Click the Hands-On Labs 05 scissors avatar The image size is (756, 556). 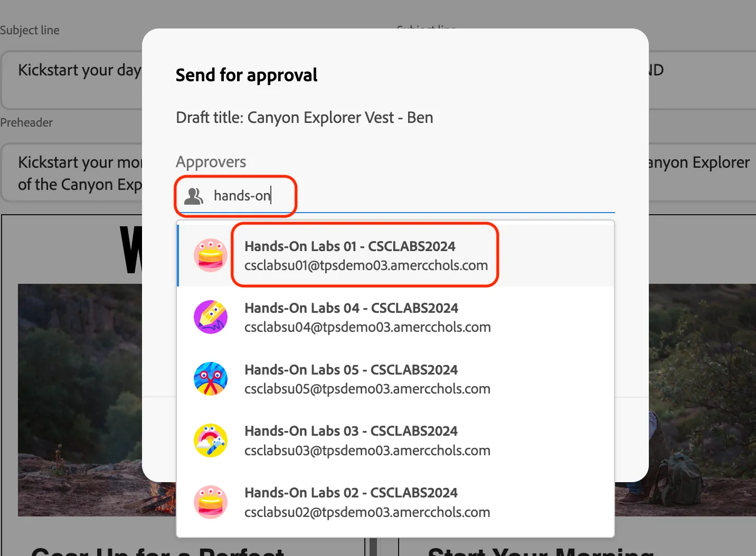tap(211, 379)
